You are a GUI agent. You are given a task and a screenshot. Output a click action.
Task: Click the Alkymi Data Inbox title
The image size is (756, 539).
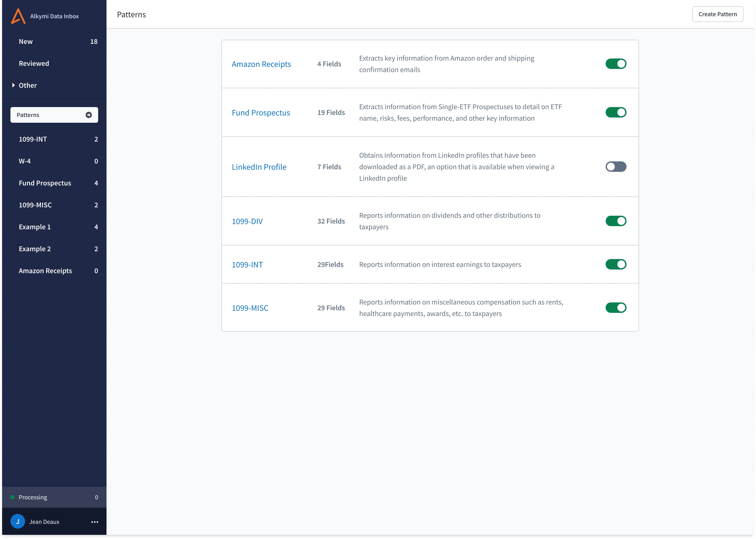pyautogui.click(x=54, y=16)
